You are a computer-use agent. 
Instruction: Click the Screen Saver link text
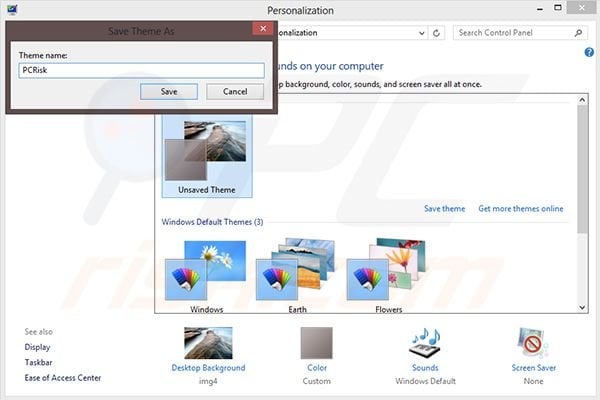[533, 368]
